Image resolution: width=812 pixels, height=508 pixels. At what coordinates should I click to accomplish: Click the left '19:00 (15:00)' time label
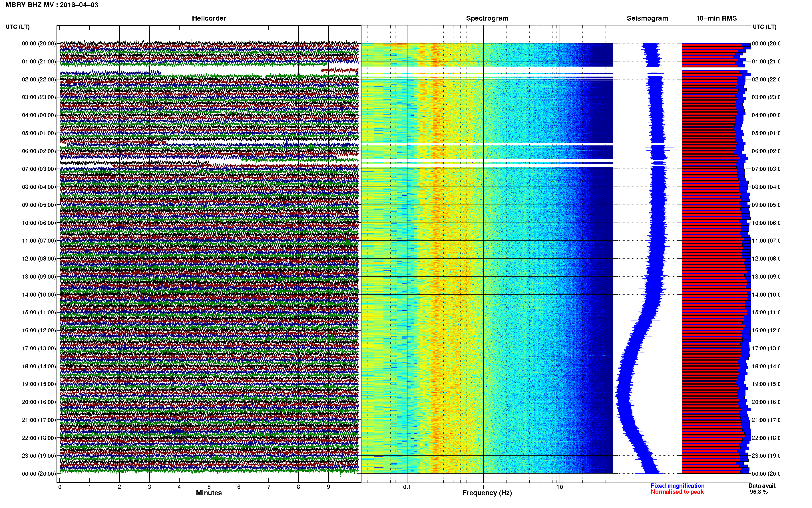coord(39,384)
